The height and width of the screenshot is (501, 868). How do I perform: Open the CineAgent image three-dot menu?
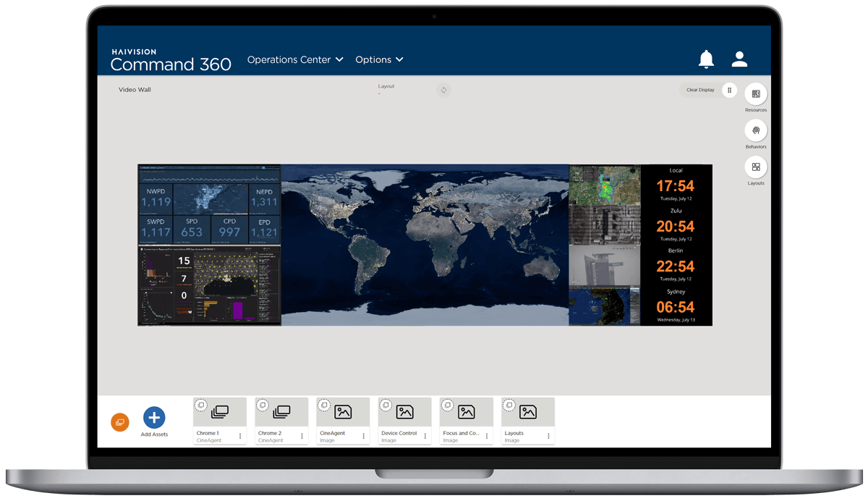(x=364, y=437)
